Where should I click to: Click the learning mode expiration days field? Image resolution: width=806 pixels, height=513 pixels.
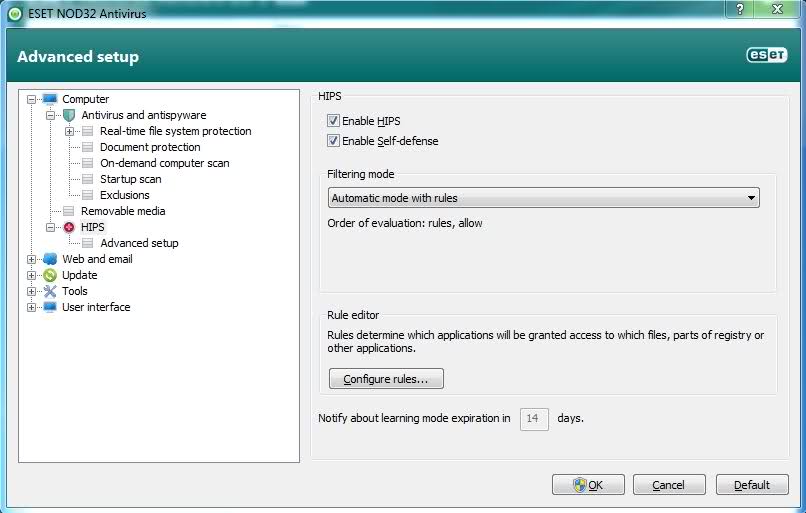coord(534,418)
